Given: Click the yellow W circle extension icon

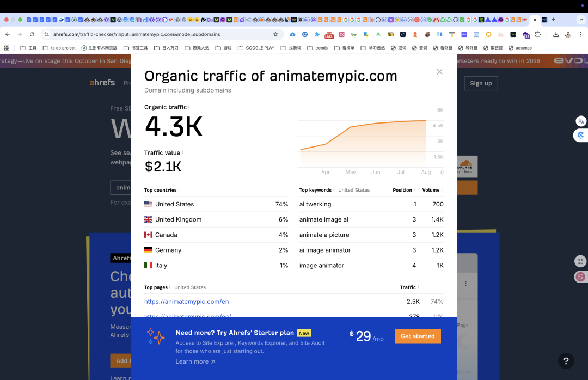Looking at the screenshot, I should coord(488,34).
